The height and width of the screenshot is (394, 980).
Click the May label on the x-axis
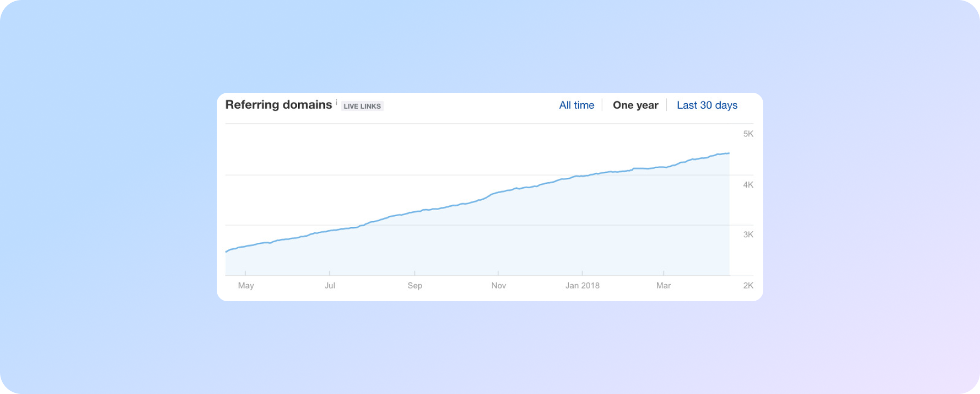[x=246, y=285]
